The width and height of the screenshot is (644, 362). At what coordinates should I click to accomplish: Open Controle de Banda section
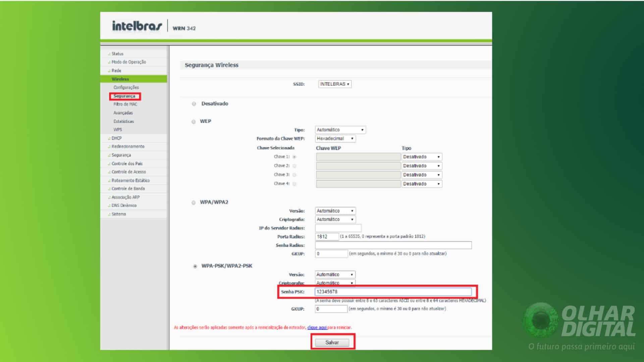point(128,189)
